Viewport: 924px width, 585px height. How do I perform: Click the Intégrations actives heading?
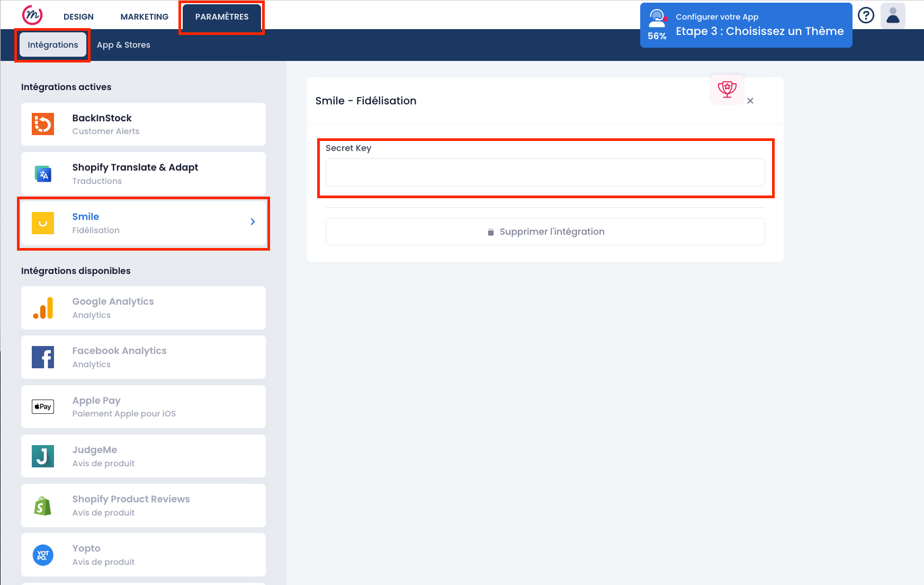tap(66, 87)
